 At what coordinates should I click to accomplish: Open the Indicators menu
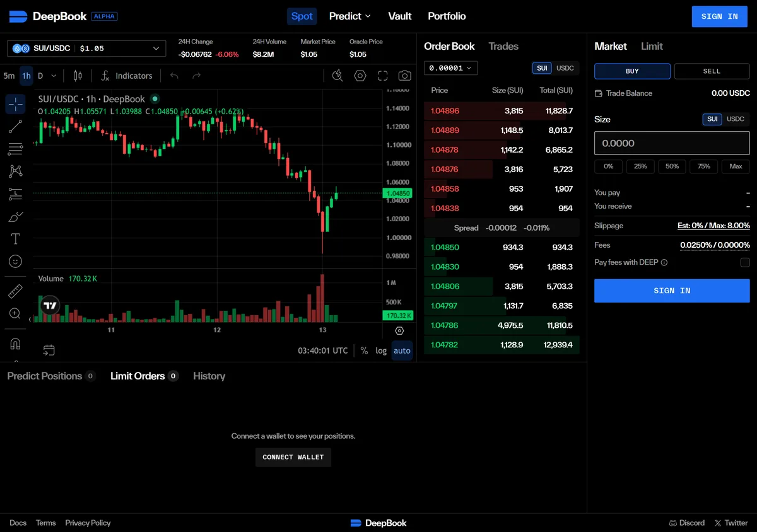click(126, 76)
